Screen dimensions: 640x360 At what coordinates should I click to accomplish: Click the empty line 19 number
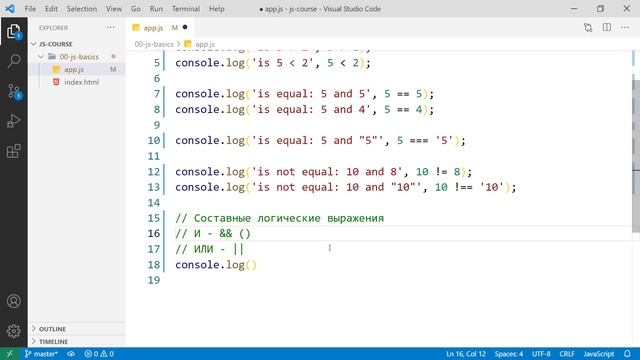pos(154,280)
